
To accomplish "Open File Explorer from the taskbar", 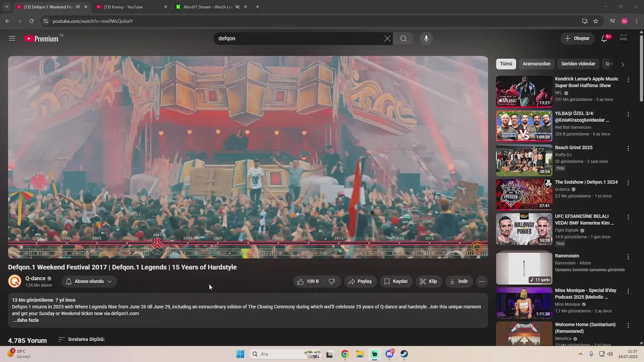I will (360, 354).
